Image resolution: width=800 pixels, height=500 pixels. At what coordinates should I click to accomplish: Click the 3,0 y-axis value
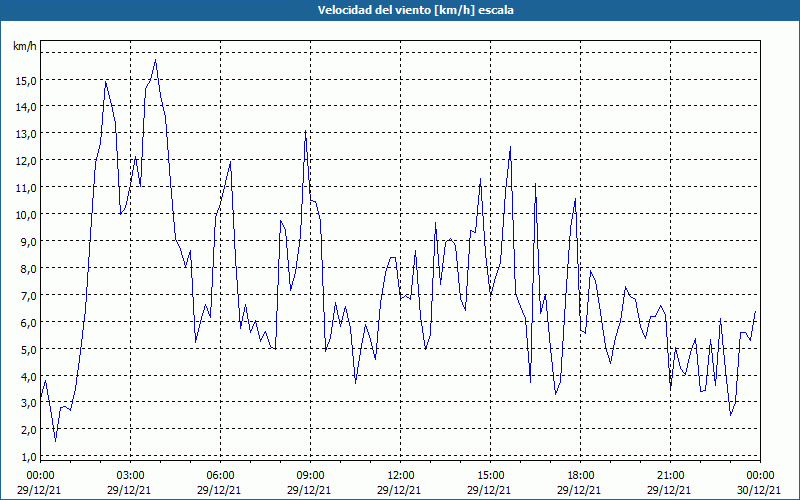point(28,403)
